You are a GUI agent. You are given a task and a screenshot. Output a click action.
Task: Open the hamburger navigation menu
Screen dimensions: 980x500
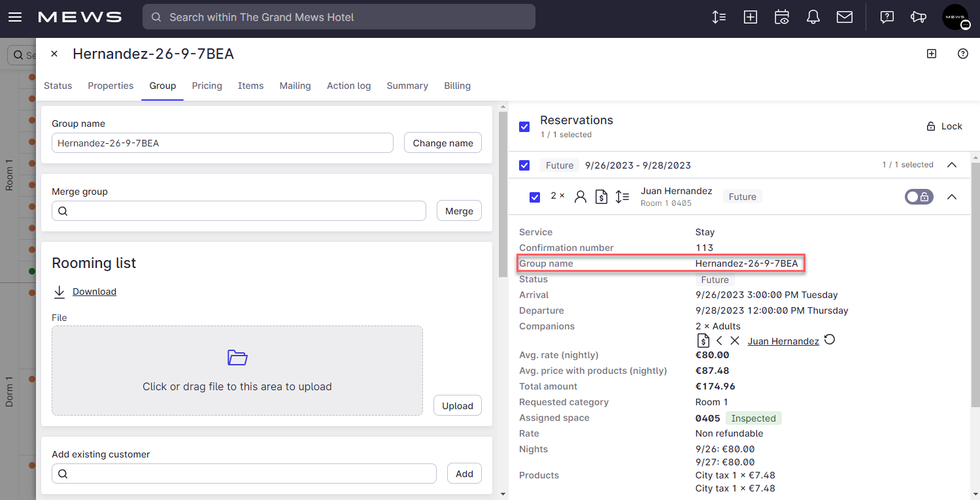[14, 17]
